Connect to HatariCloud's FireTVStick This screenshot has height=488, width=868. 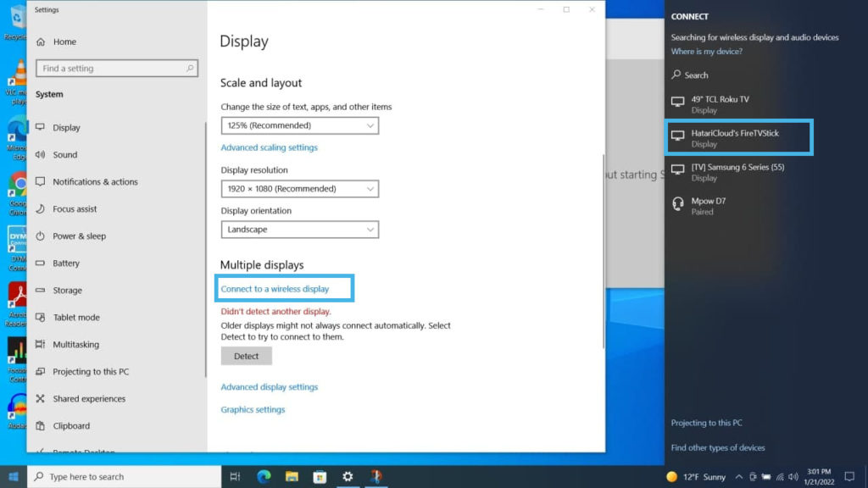pos(739,137)
